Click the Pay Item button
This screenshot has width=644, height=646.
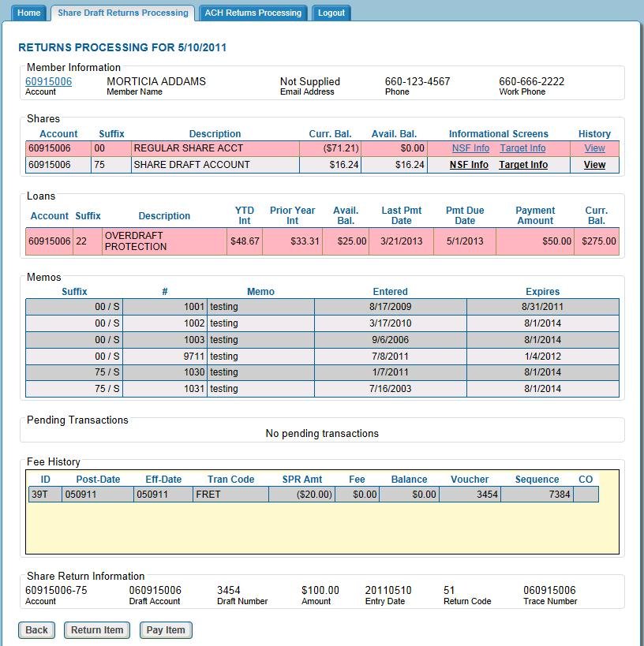click(x=166, y=629)
